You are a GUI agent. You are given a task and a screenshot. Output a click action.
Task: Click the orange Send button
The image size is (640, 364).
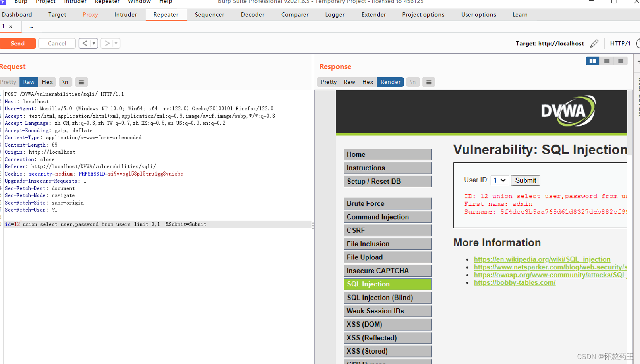click(18, 43)
